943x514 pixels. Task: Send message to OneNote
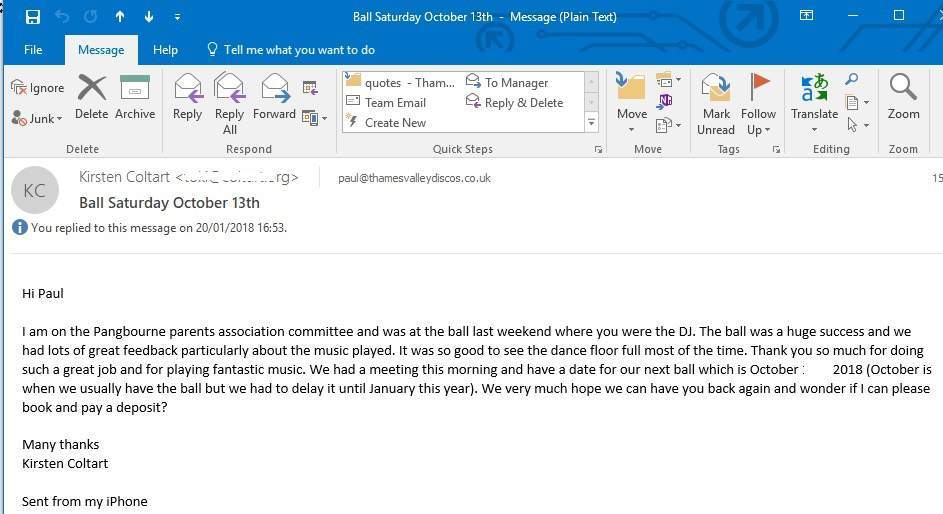click(665, 102)
